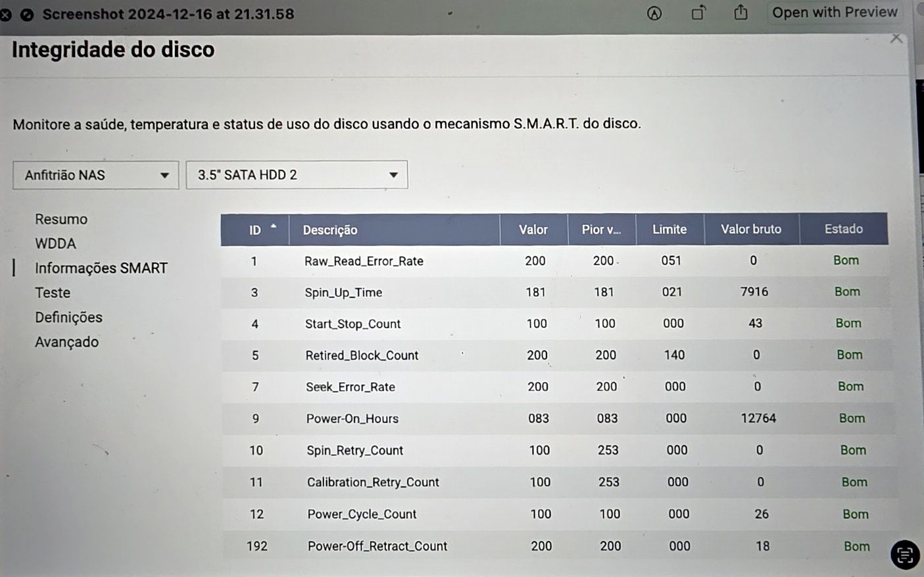The image size is (924, 577).
Task: Open the WDDA section
Action: coord(55,243)
